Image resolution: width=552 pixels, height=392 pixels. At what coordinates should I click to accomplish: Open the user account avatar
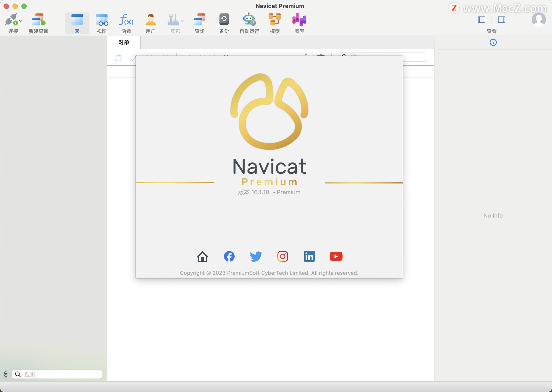click(x=539, y=20)
